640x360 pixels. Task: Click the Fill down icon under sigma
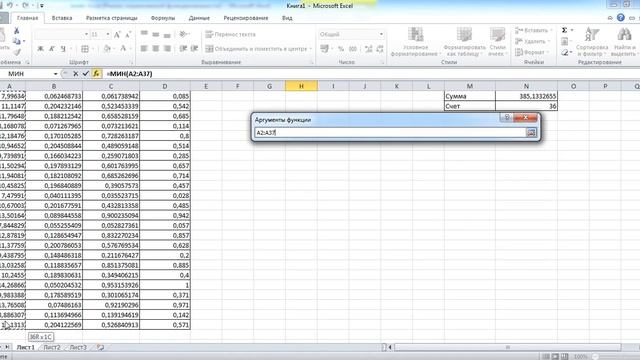tap(565, 41)
